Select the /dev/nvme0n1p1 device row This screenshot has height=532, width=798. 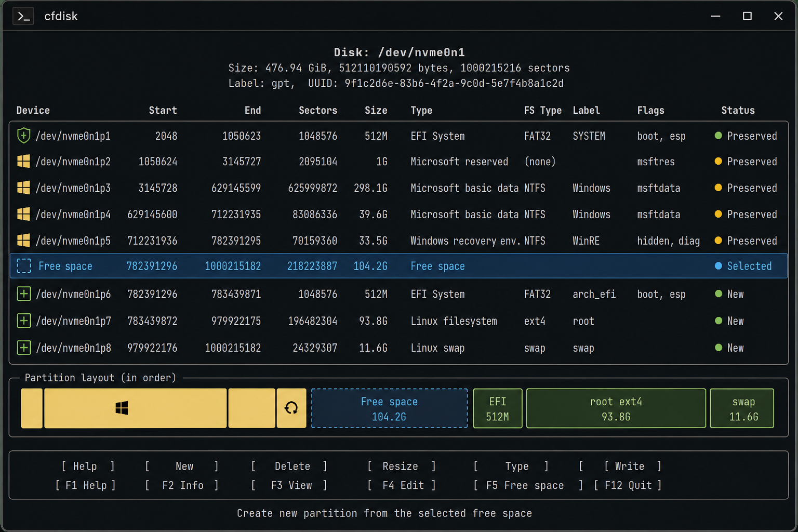point(398,136)
